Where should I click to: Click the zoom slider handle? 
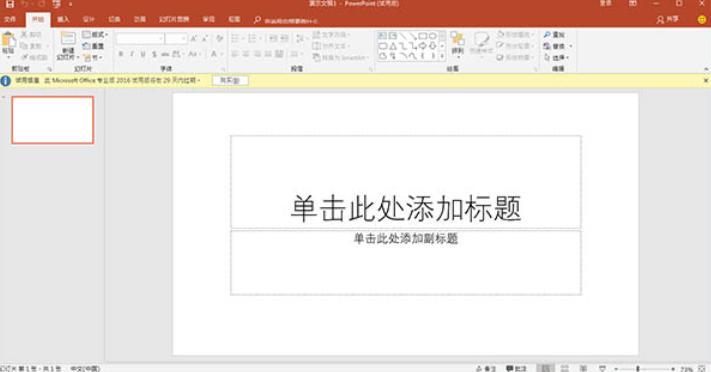tap(638, 368)
